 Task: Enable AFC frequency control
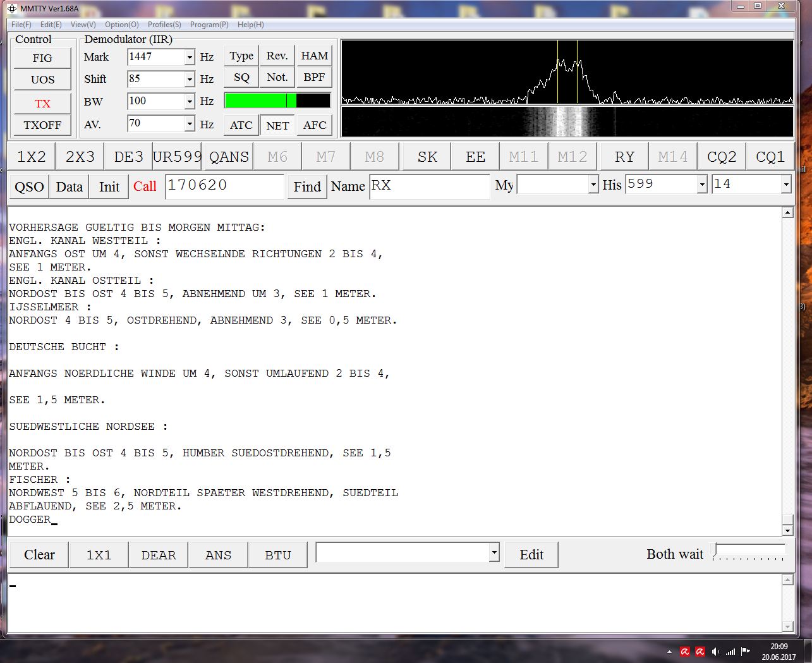(314, 125)
